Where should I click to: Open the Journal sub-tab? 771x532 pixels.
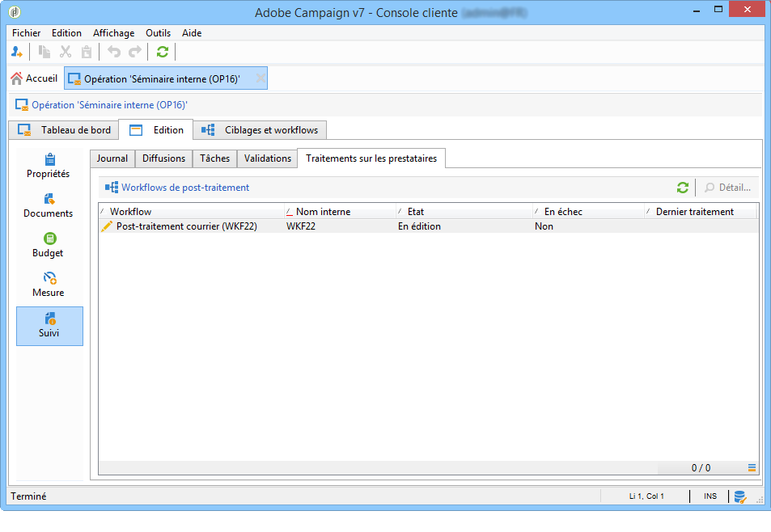pos(112,158)
